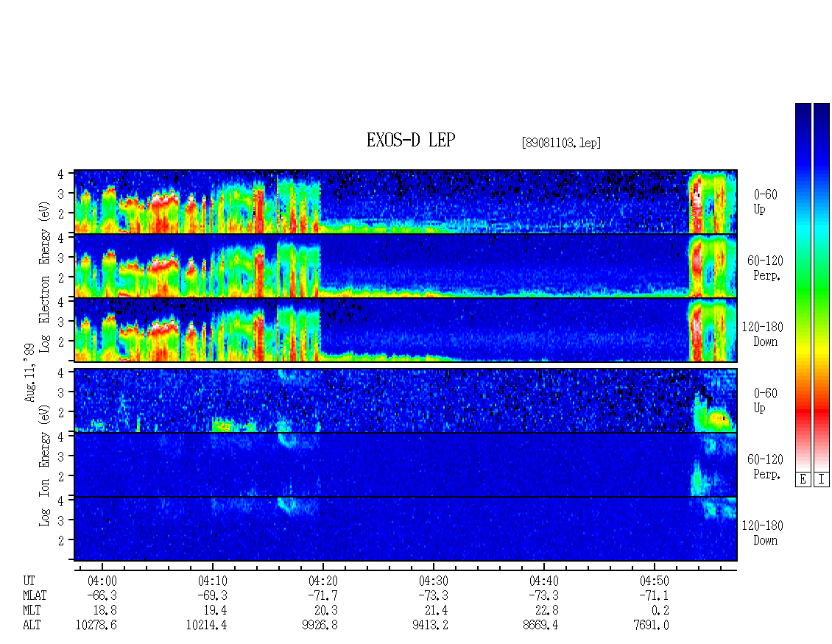
Task: Click the MLT value 0.2
Action: [x=660, y=611]
